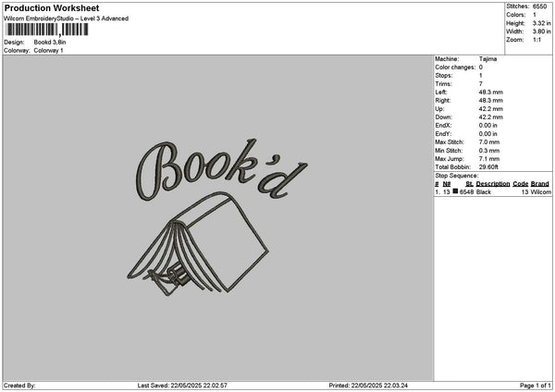
Task: Click the 'Brand' column header
Action: (540, 184)
